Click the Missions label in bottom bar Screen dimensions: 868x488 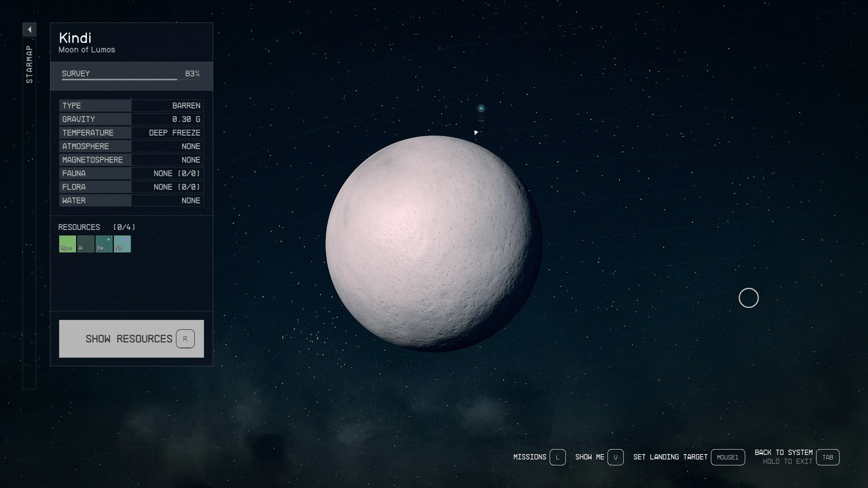pos(529,457)
